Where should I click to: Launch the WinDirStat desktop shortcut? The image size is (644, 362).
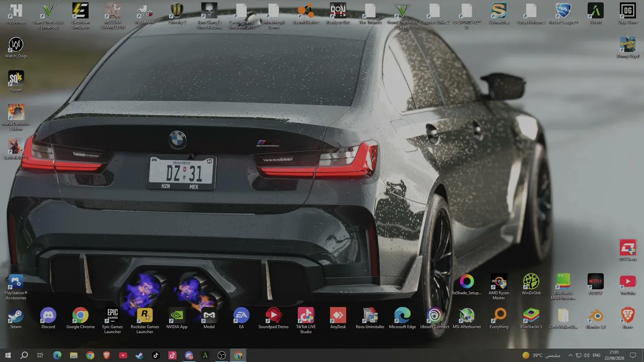click(x=531, y=285)
